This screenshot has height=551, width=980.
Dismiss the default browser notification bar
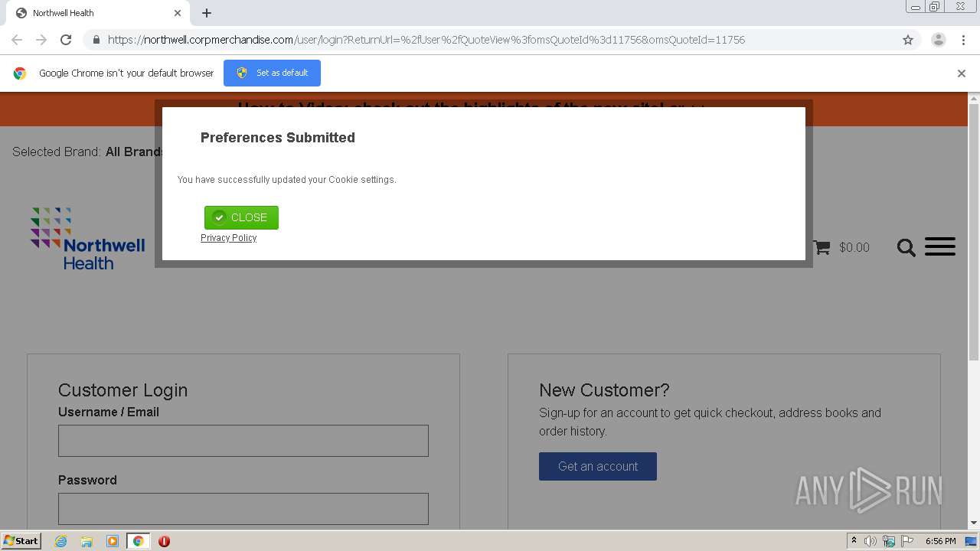[x=962, y=73]
